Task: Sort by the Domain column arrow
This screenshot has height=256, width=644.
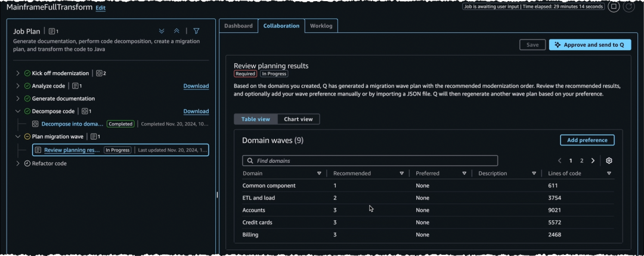Action: point(319,174)
